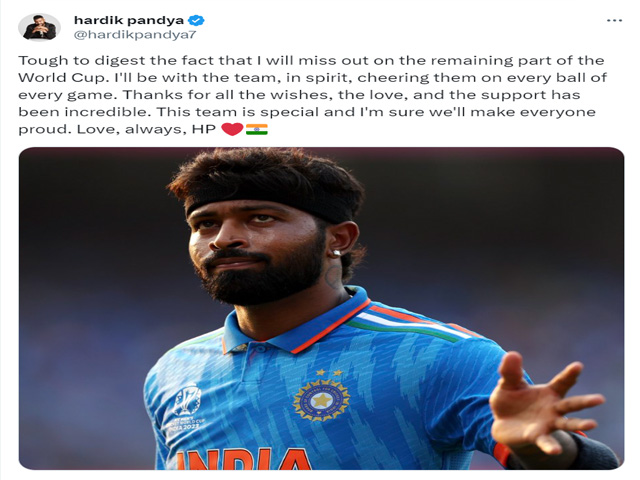The height and width of the screenshot is (480, 640).
Task: Click the Indian flag emoji
Action: [x=257, y=129]
